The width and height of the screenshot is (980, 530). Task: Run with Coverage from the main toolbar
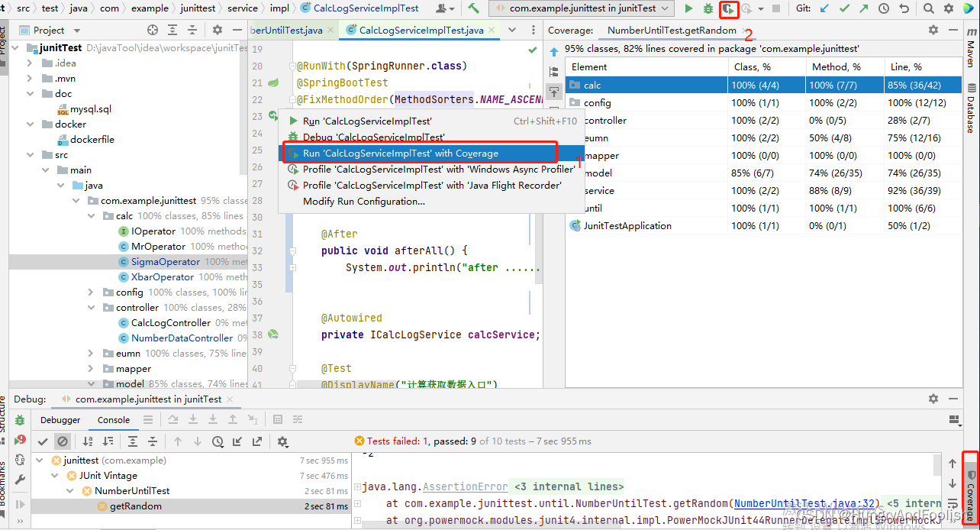pyautogui.click(x=729, y=9)
